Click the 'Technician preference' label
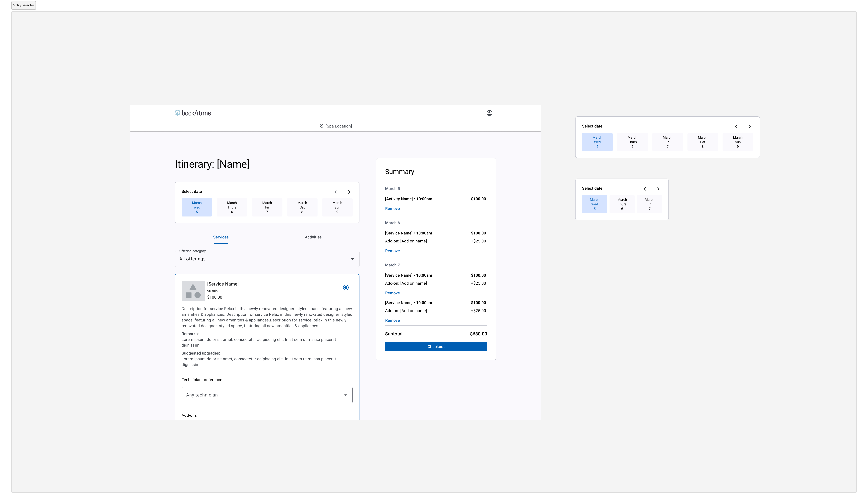This screenshot has height=504, width=868. tap(202, 380)
